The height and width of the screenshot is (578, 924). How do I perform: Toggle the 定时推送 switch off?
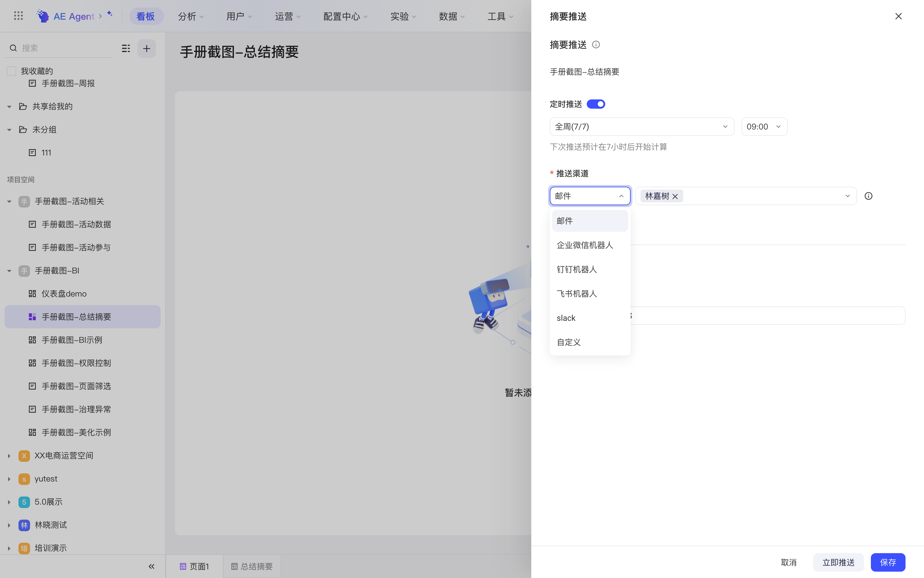coord(596,104)
